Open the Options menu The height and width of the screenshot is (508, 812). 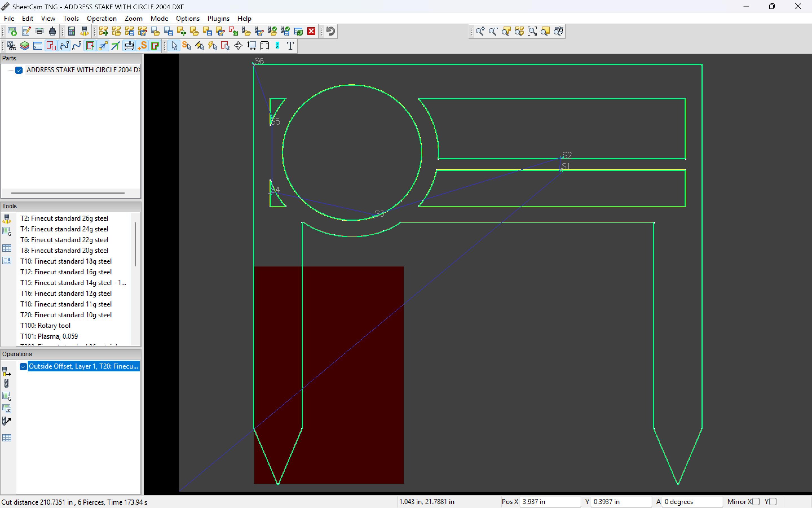coord(187,18)
